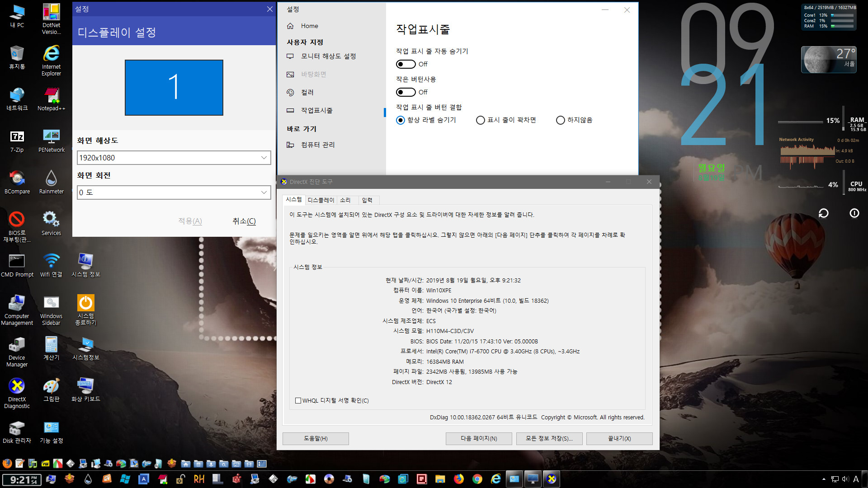Click Chrome icon in taskbar
Screen dimensions: 868x488
(x=477, y=479)
